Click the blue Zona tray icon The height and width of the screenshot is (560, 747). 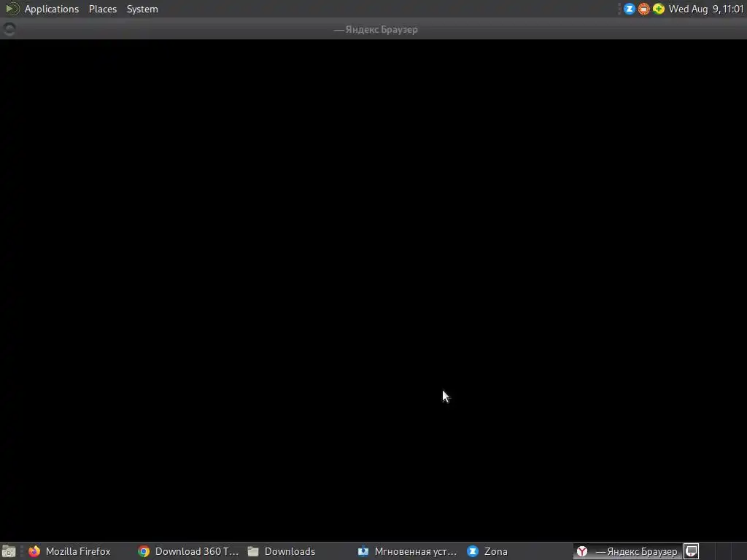(629, 9)
